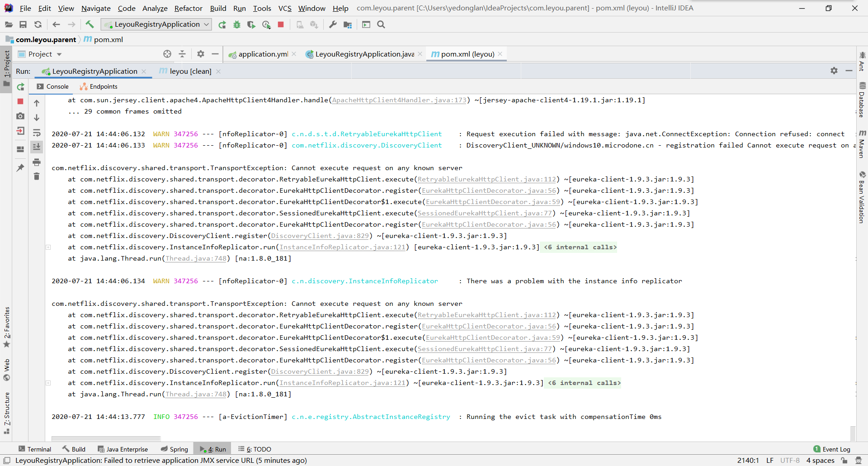This screenshot has height=466, width=868.
Task: Dump threads with the camera icon
Action: click(20, 116)
